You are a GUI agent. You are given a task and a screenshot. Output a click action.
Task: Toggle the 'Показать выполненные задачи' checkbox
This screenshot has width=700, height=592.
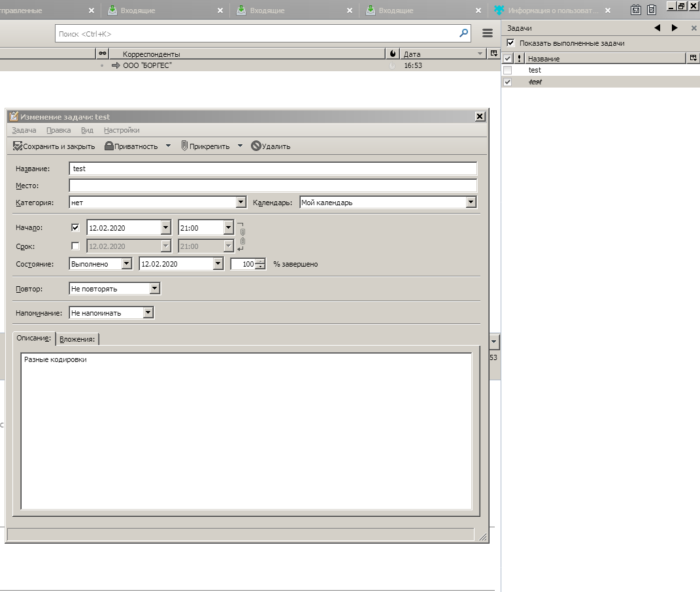tap(511, 43)
